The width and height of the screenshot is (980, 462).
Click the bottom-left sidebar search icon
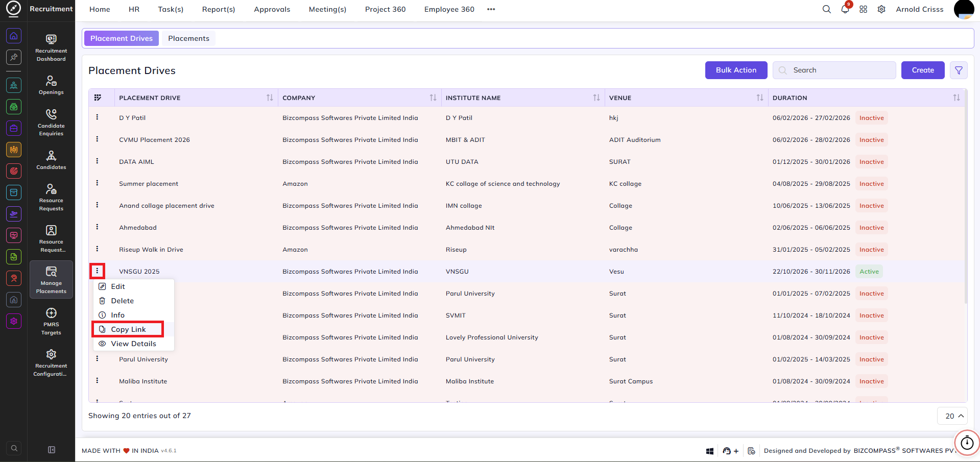14,448
